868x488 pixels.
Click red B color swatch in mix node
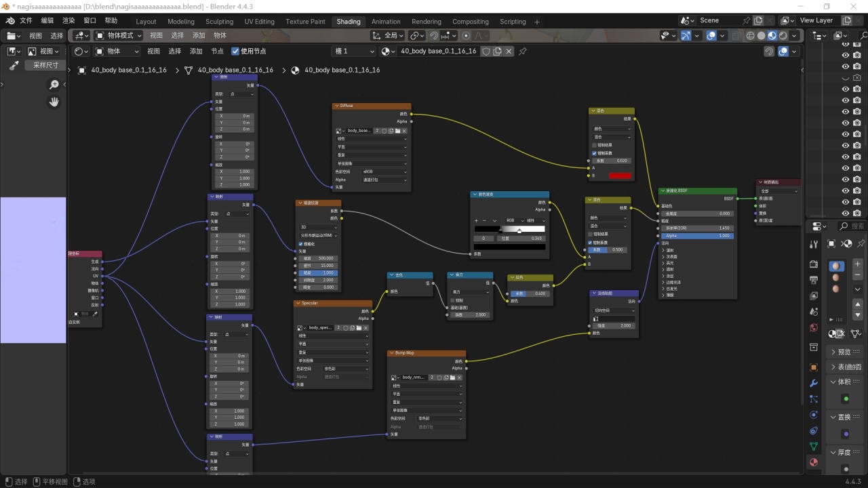pyautogui.click(x=620, y=176)
